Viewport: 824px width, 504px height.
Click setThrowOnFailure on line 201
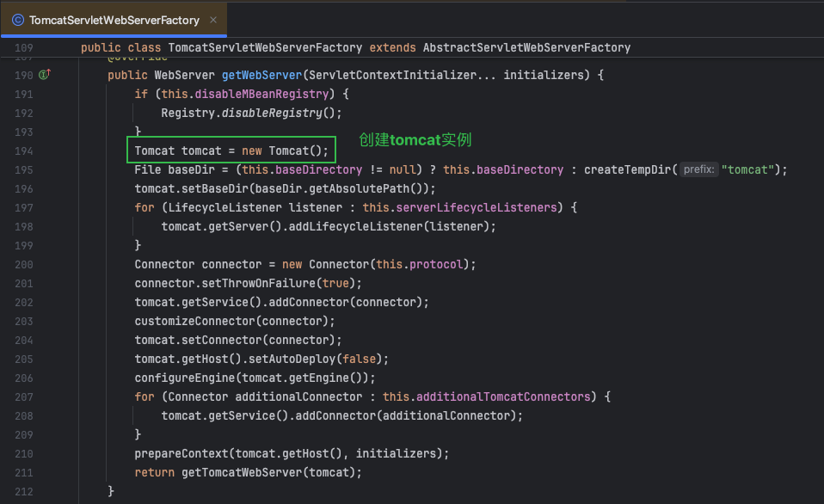[x=259, y=283]
